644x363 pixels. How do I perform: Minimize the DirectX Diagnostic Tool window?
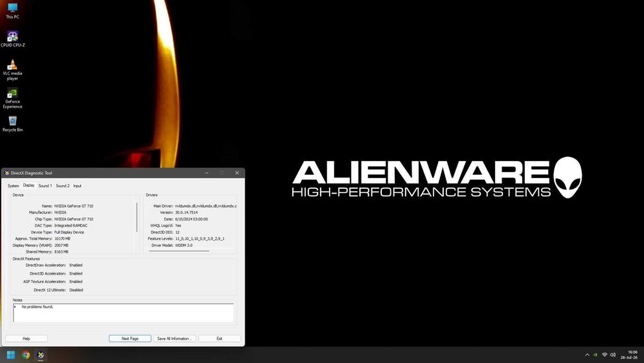click(x=207, y=173)
